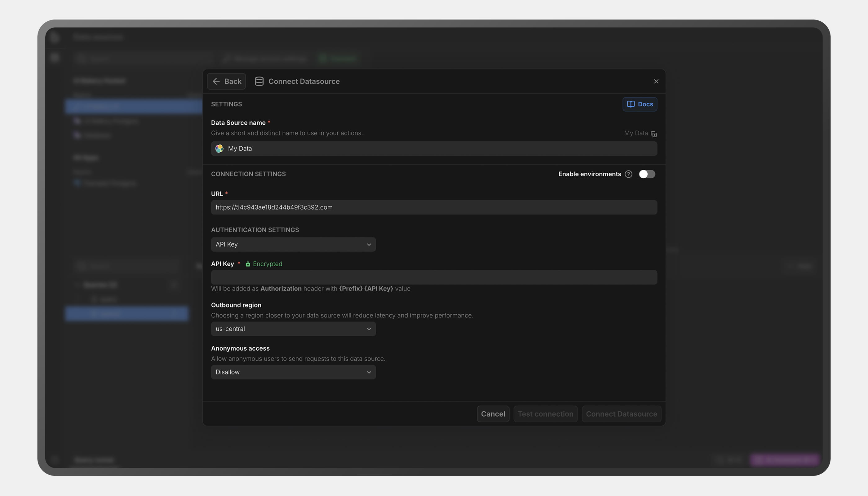Toggle the Enable environments switch
This screenshot has height=496, width=868.
point(647,174)
